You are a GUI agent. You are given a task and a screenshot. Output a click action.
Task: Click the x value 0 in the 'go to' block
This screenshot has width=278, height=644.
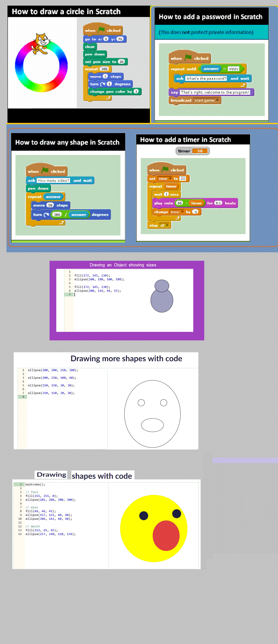click(106, 39)
